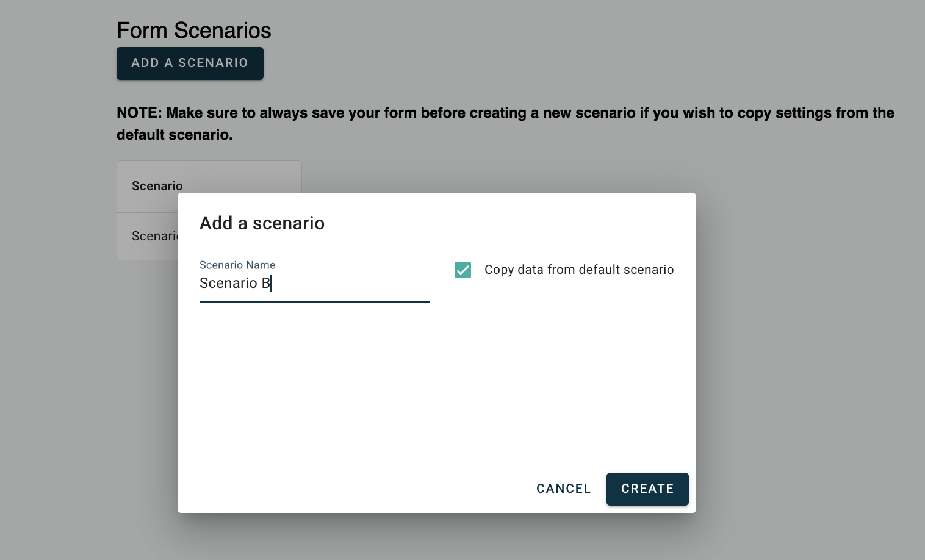Click the word 'Copy' beside the checkbox

coord(498,270)
